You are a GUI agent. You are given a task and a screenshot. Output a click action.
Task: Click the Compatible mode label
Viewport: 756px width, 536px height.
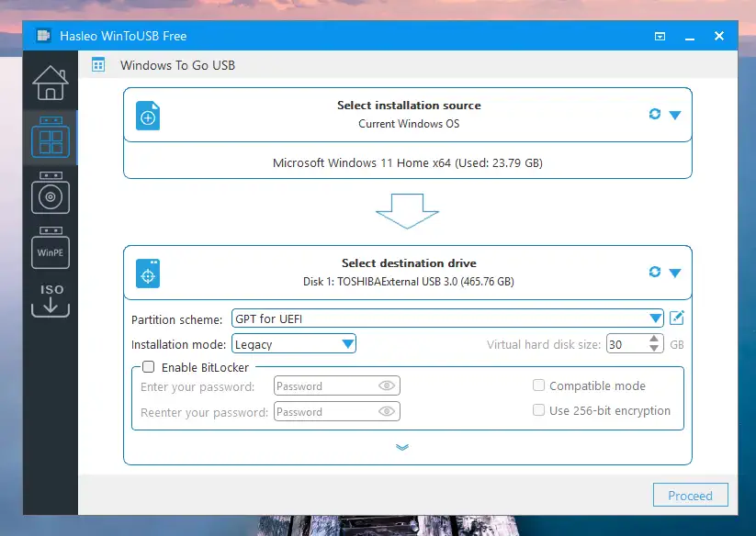point(597,385)
